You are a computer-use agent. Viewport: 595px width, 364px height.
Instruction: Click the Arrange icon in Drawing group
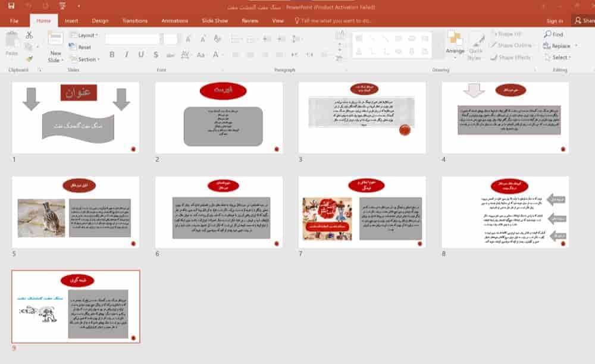[x=455, y=38]
